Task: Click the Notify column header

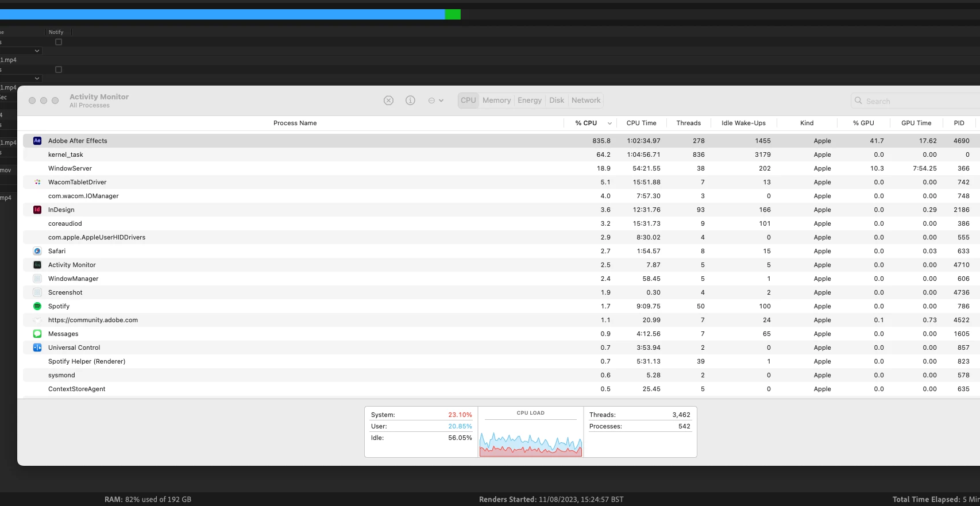Action: (56, 32)
